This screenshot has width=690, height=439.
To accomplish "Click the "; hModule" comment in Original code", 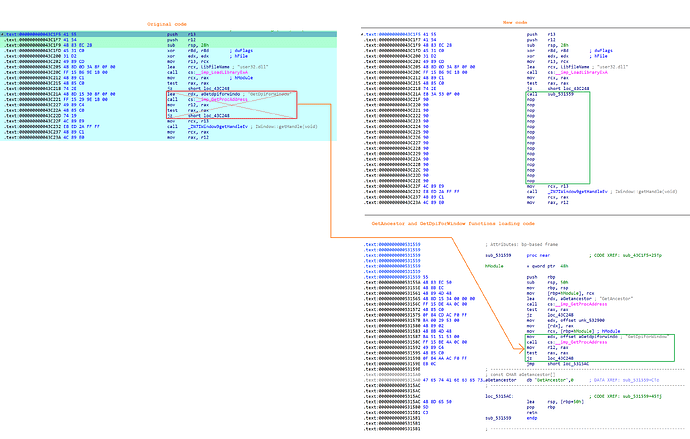I will coord(241,78).
